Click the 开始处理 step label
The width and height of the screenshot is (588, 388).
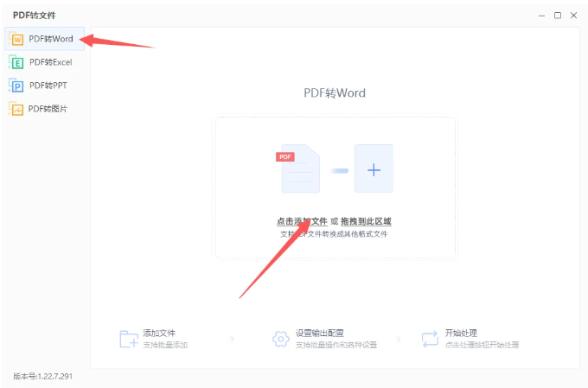coord(461,333)
